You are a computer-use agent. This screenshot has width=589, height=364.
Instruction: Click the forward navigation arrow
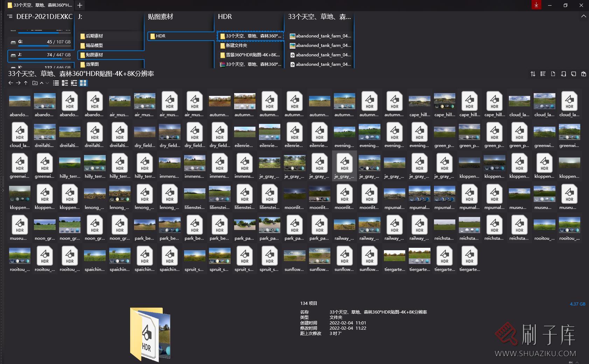pyautogui.click(x=18, y=83)
